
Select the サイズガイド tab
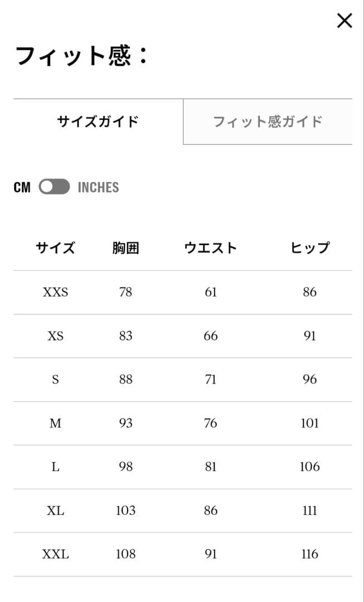click(x=98, y=122)
